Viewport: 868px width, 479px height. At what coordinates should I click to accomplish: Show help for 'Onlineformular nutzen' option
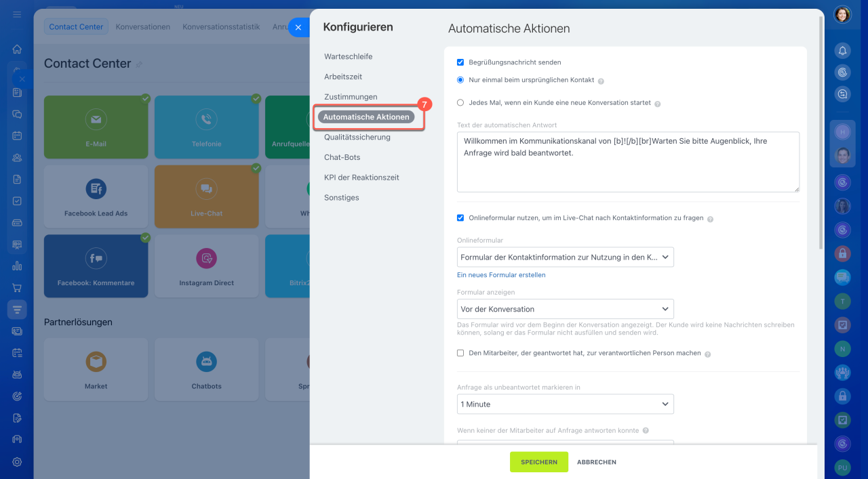coord(710,220)
